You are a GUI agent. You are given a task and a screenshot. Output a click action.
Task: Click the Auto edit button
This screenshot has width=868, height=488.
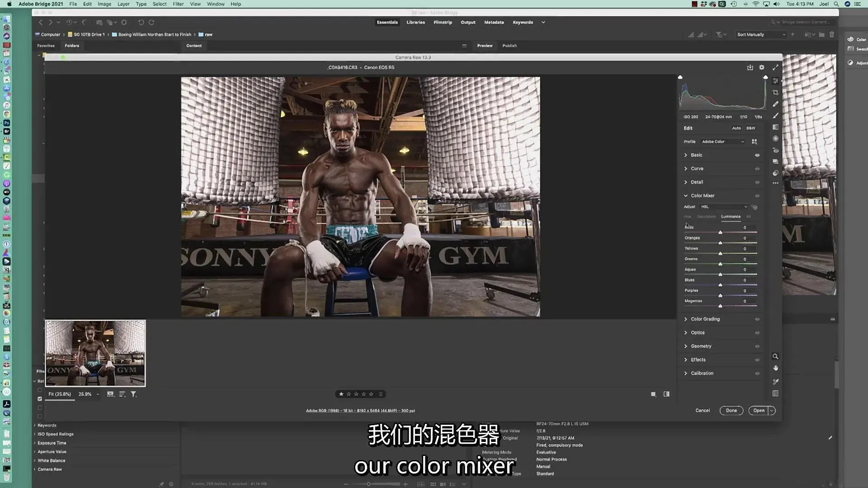[x=736, y=128]
